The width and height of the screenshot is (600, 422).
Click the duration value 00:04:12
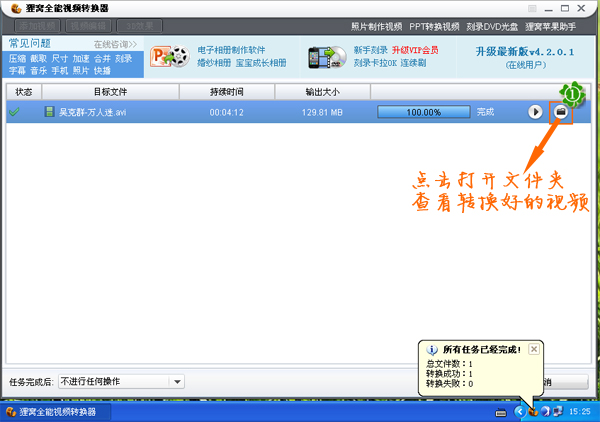227,112
